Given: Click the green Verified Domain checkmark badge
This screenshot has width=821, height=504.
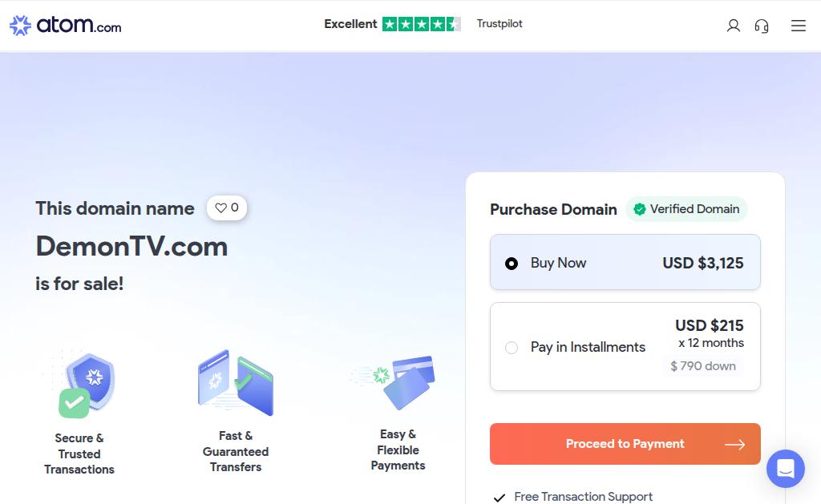Looking at the screenshot, I should [x=639, y=209].
